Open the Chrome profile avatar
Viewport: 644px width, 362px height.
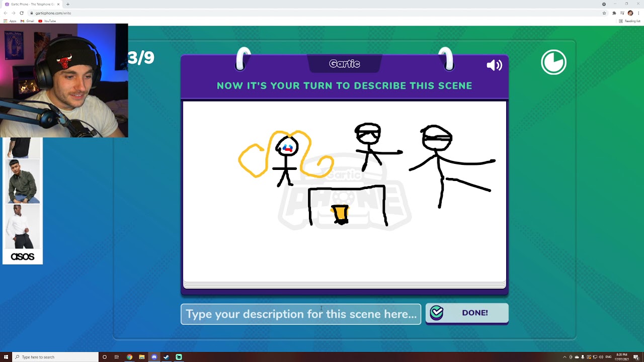[630, 13]
